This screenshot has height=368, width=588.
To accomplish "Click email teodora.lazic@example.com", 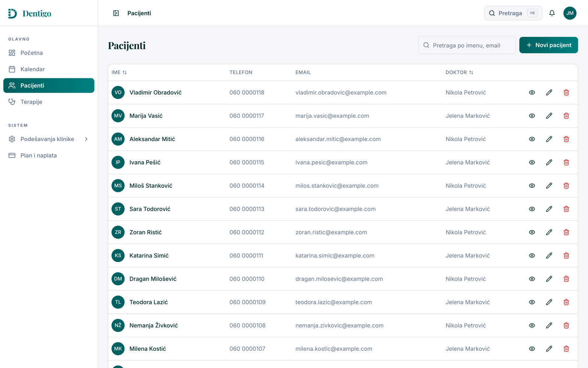I will pos(334,302).
